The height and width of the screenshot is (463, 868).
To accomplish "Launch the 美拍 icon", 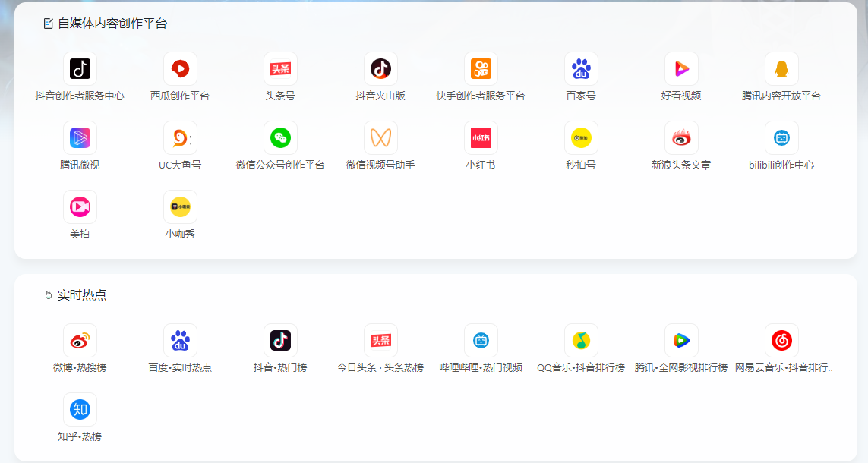I will tap(80, 207).
